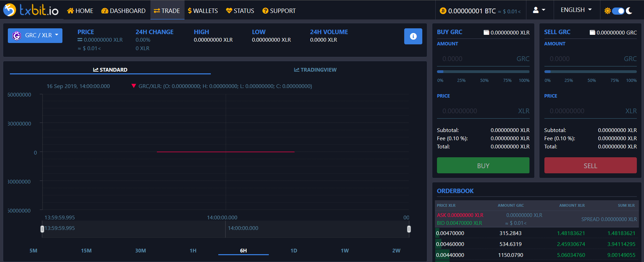644x262 pixels.
Task: Click the Buy GRC price input field
Action: (483, 111)
